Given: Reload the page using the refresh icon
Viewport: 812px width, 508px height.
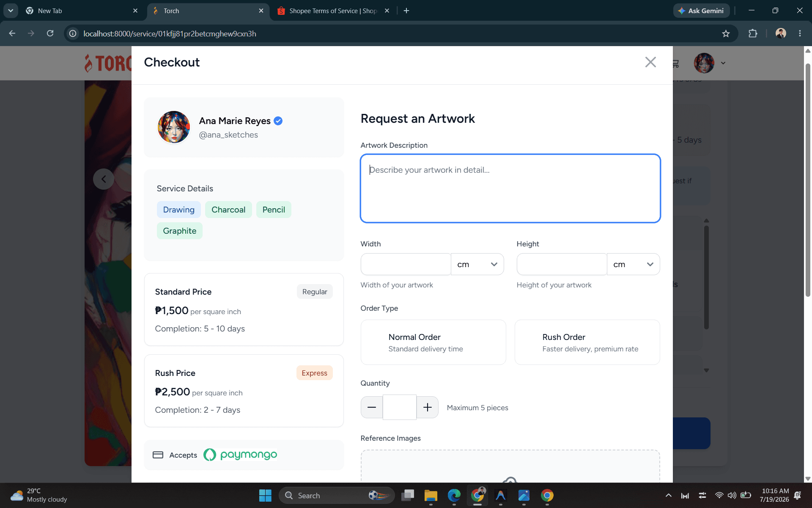Looking at the screenshot, I should [50, 33].
